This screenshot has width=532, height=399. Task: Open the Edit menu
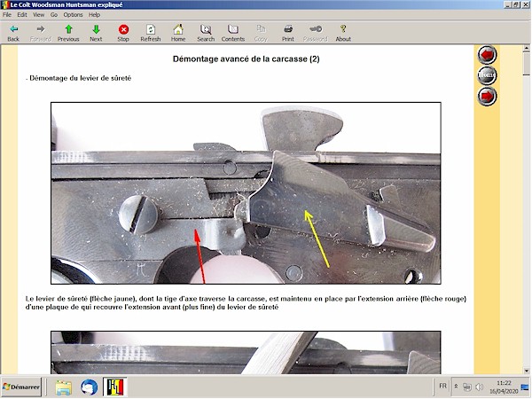point(22,14)
